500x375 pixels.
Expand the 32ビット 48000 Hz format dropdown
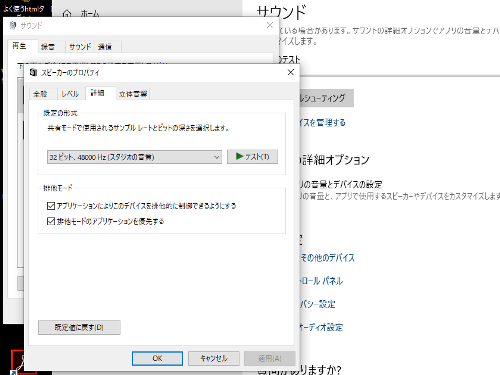point(134,157)
